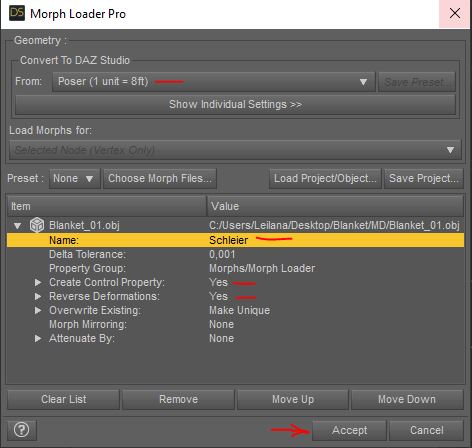
Task: Click the Morph Mirroring None value
Action: pyautogui.click(x=221, y=324)
